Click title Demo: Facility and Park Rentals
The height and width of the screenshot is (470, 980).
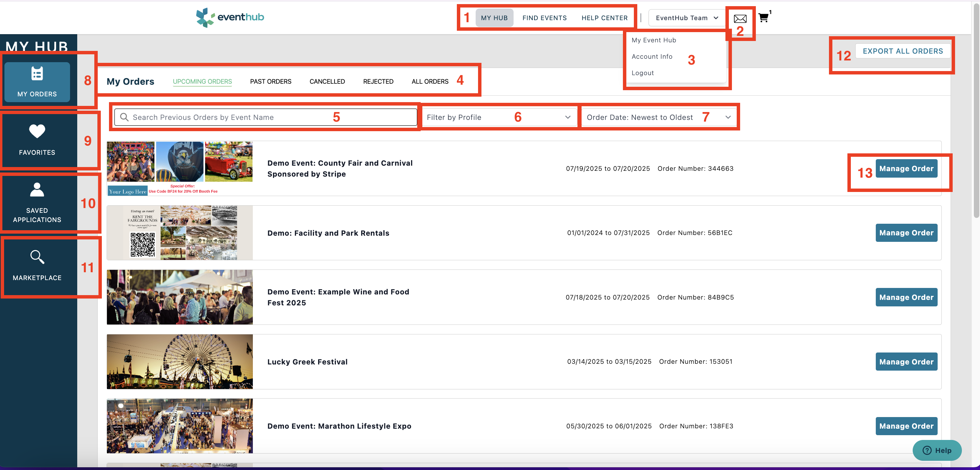click(328, 233)
